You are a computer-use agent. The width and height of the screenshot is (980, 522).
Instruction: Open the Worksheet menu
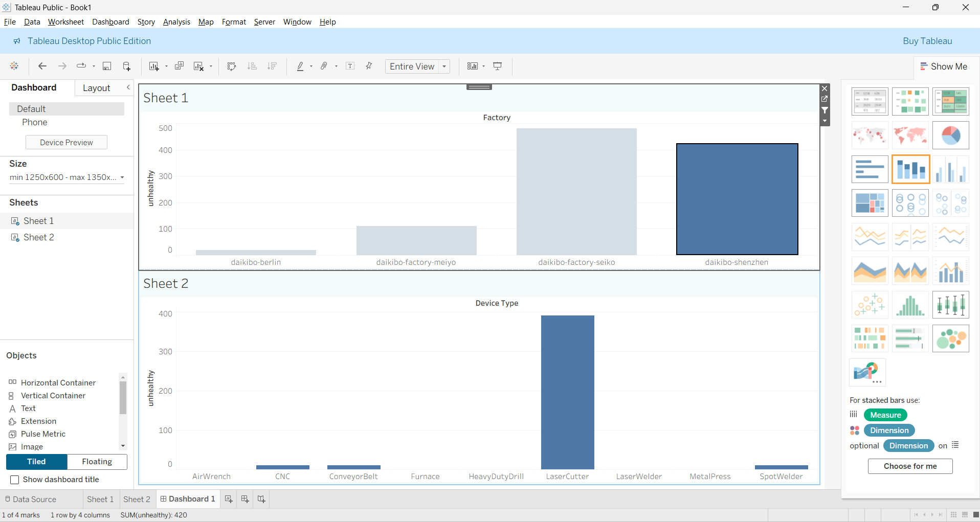(66, 22)
